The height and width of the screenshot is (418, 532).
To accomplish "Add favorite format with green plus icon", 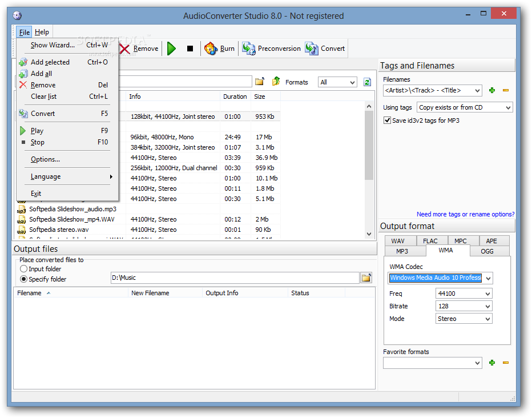I will click(492, 363).
